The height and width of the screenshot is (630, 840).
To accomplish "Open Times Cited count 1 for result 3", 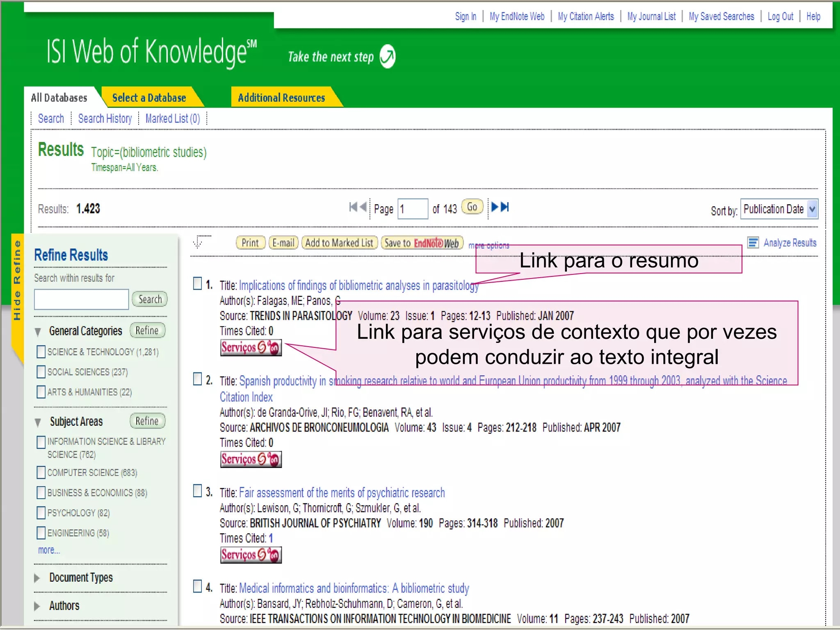I will pos(271,538).
